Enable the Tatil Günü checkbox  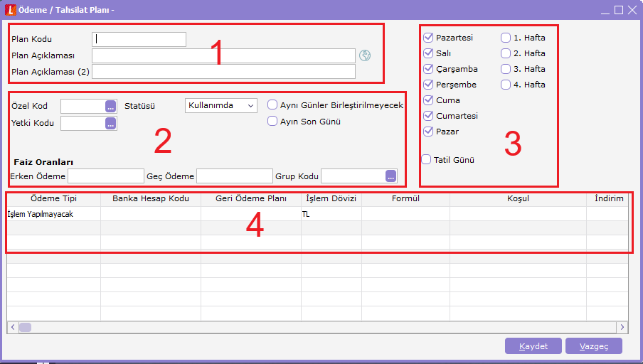tap(427, 159)
